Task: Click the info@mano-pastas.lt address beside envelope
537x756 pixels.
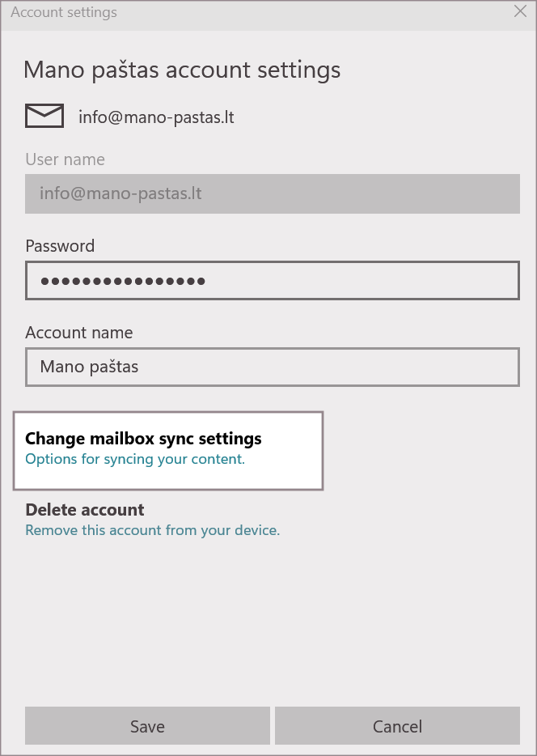Action: point(156,117)
